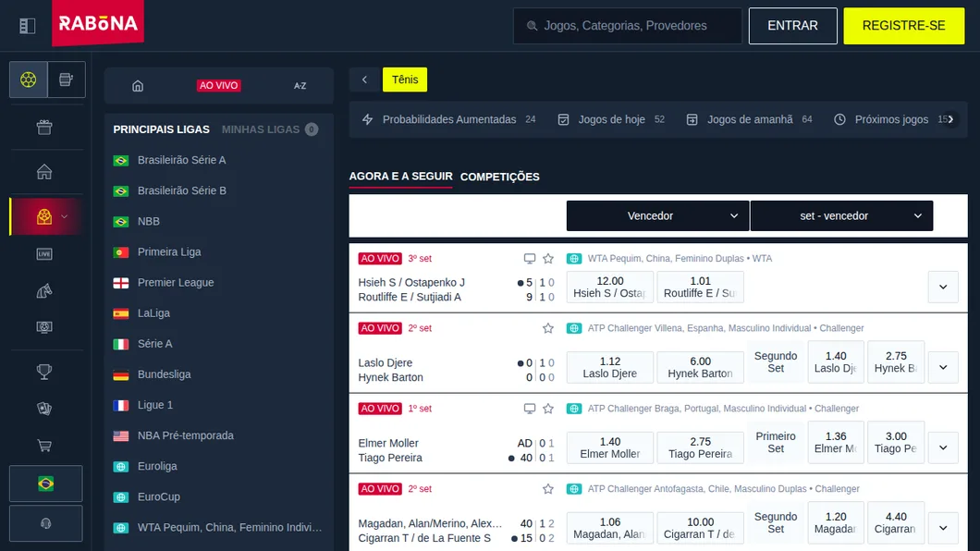Bet 12.00 on Hsieh S / Ostapenko
This screenshot has width=980, height=551.
pyautogui.click(x=610, y=288)
